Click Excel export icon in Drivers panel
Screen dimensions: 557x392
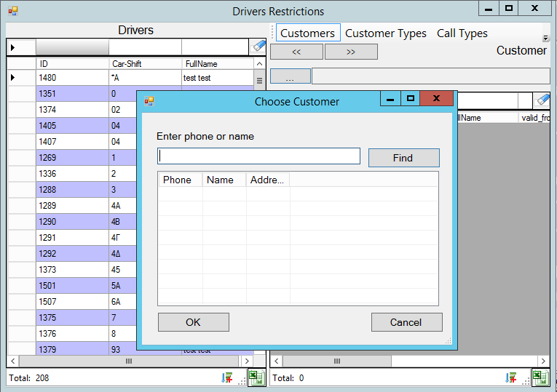pos(256,377)
